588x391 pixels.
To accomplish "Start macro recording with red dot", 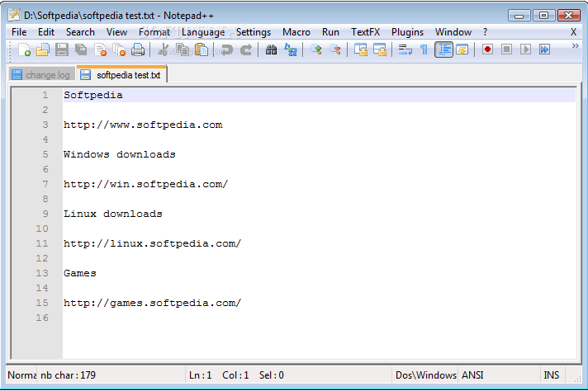I will 487,49.
